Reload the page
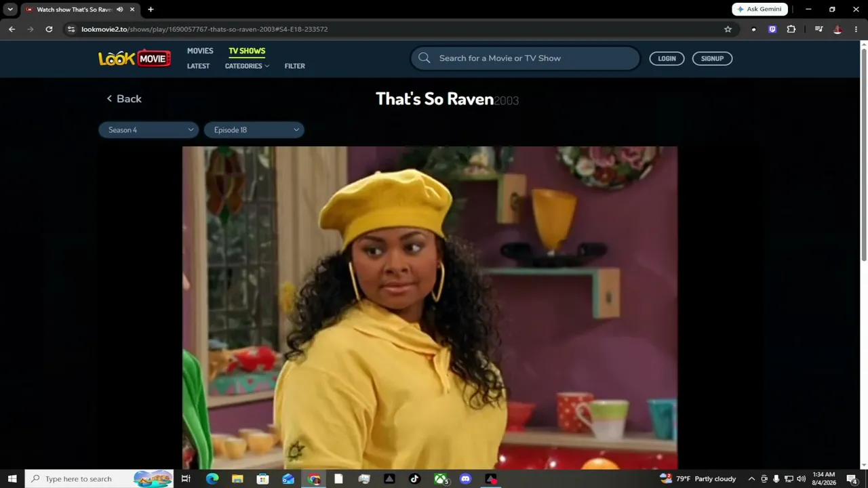The width and height of the screenshot is (868, 488). pyautogui.click(x=49, y=29)
